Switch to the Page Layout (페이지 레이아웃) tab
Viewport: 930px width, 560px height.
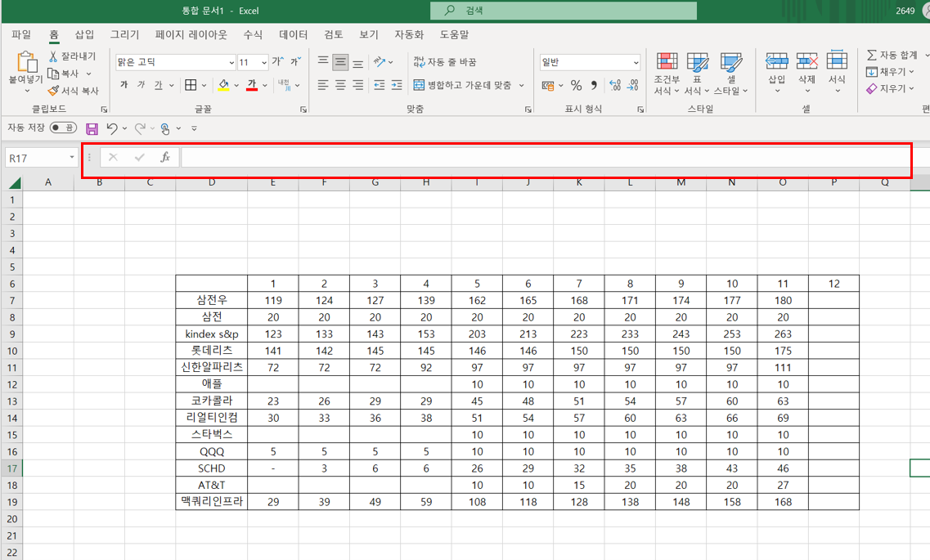tap(191, 34)
